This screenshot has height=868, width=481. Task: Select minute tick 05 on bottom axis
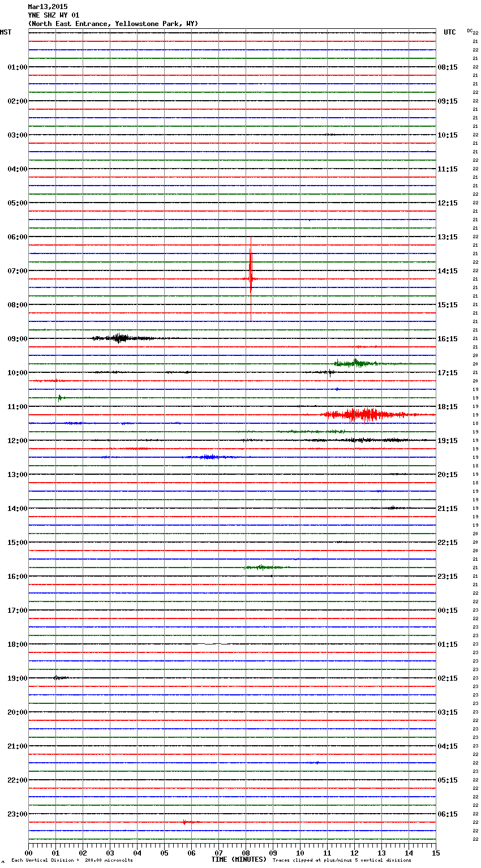coord(165,853)
